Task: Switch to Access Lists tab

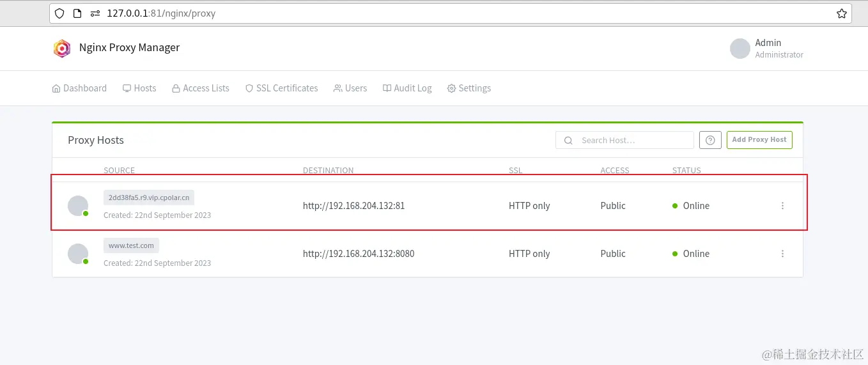Action: pyautogui.click(x=201, y=88)
